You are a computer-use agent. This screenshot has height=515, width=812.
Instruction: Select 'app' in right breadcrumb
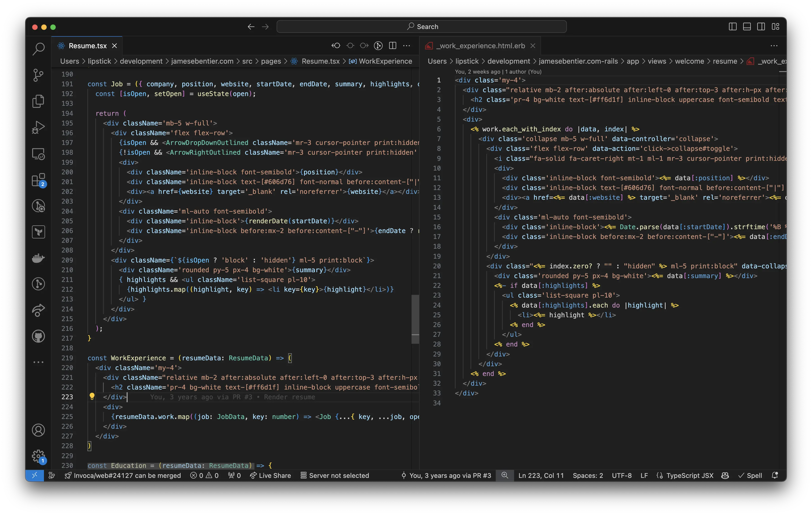pos(633,61)
